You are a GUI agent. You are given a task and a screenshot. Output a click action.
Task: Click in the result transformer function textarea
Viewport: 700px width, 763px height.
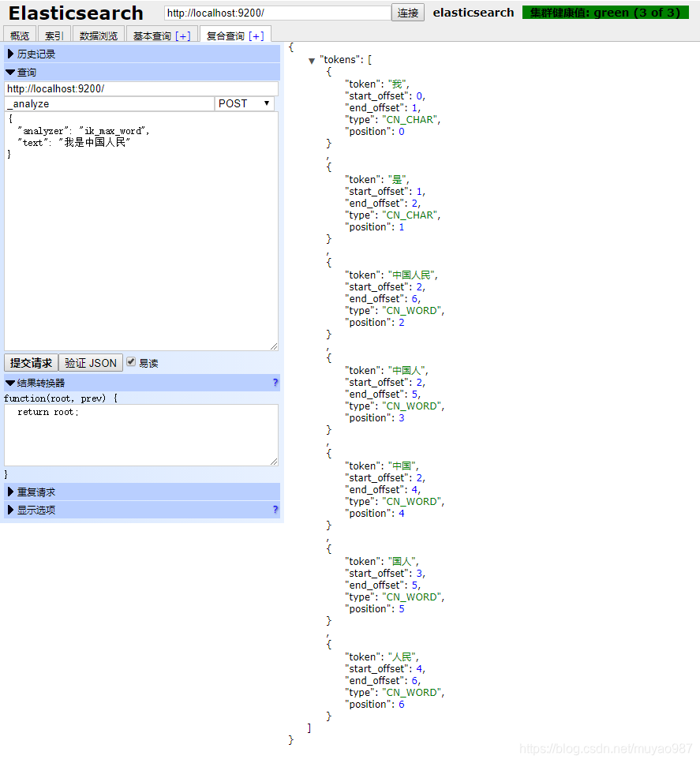141,435
